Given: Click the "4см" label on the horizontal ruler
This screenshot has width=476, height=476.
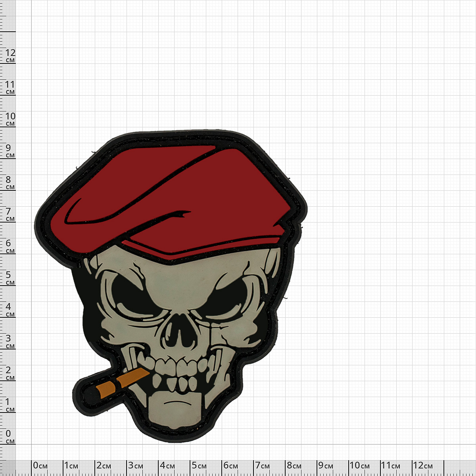Looking at the screenshot, I should [x=167, y=466].
